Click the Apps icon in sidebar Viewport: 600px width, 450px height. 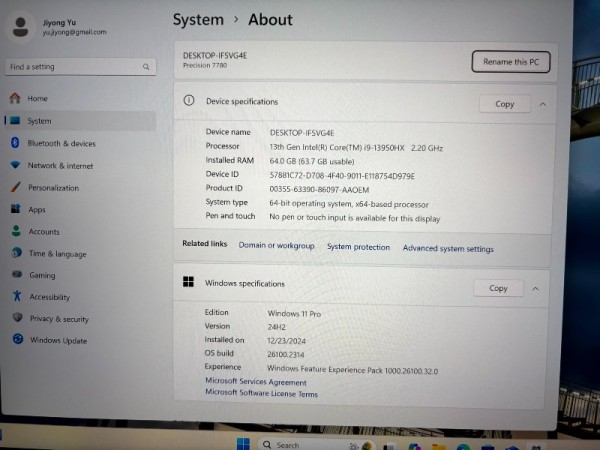(x=16, y=209)
